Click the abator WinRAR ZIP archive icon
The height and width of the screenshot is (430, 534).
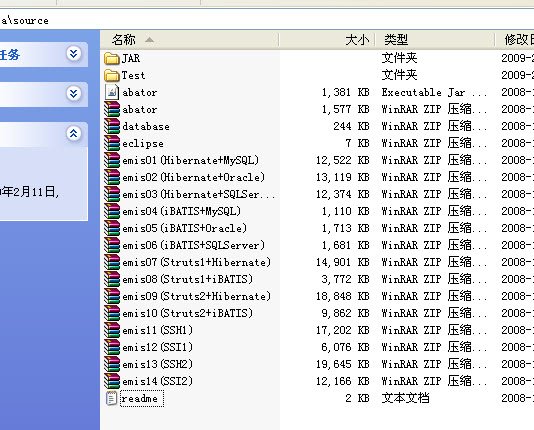click(112, 109)
